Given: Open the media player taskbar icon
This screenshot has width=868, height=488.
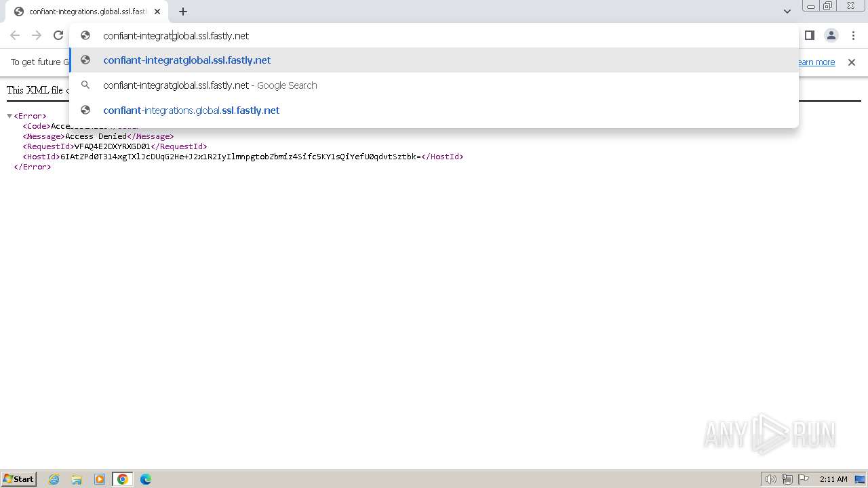Looking at the screenshot, I should click(100, 479).
